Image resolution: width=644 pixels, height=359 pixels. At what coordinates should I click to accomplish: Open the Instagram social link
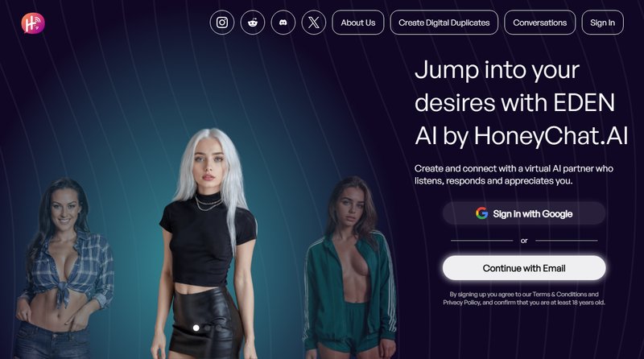[x=222, y=23]
